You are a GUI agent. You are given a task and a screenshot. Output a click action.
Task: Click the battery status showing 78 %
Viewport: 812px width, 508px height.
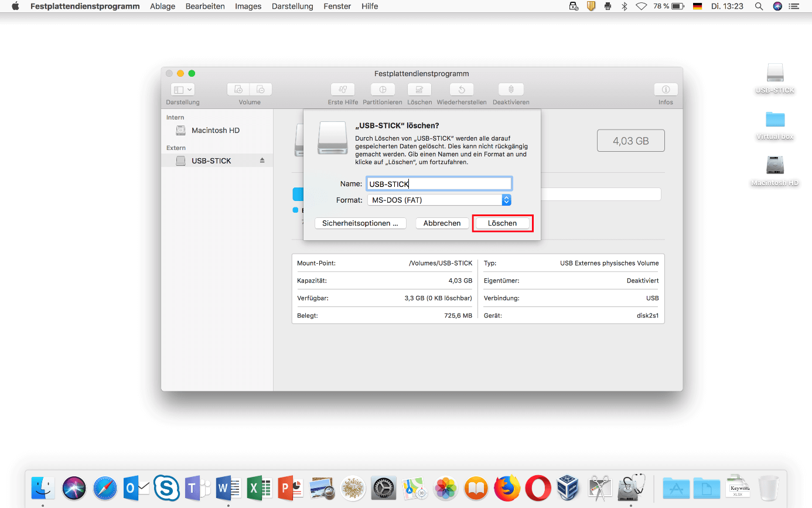(669, 6)
